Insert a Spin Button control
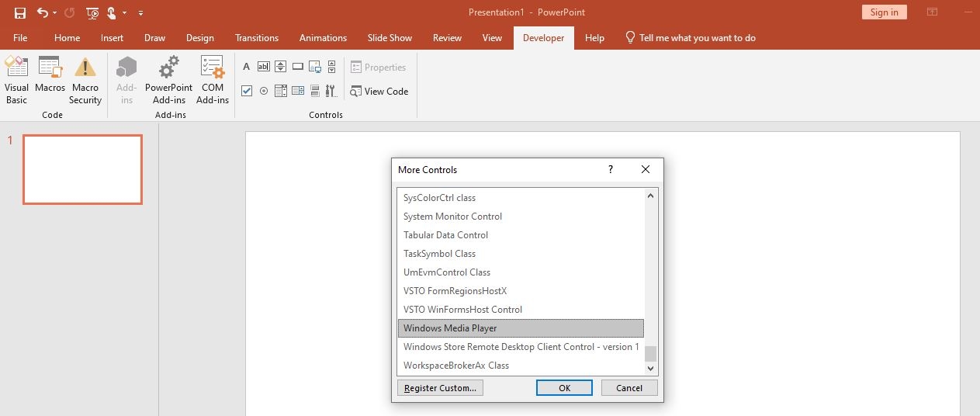980x416 pixels. point(281,67)
